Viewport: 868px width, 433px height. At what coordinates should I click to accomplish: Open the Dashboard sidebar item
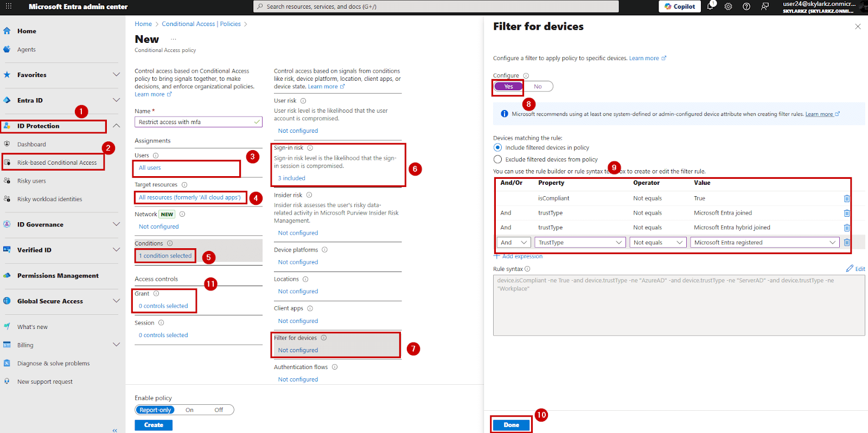pos(31,144)
